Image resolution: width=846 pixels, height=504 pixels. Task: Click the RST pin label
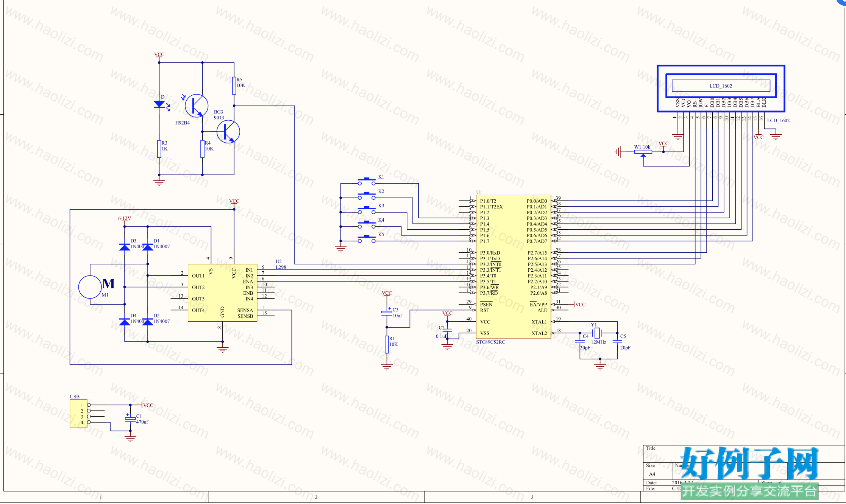tap(485, 310)
